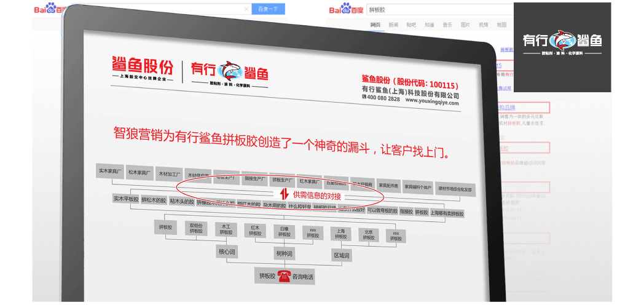Viewport: 644px width, 305px height.
Task: Click the Baidu logo beside the 百度一下 button
Action: tap(52, 8)
